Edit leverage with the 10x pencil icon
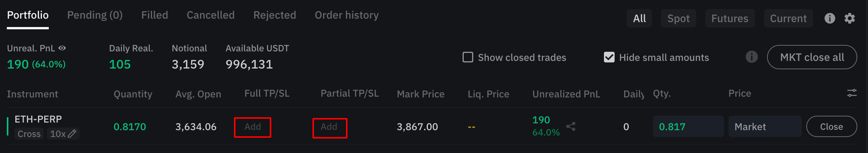 [x=72, y=134]
